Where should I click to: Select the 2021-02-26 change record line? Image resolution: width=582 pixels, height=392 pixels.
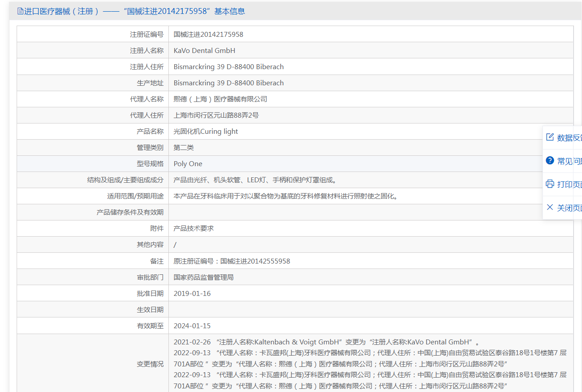tap(326, 342)
